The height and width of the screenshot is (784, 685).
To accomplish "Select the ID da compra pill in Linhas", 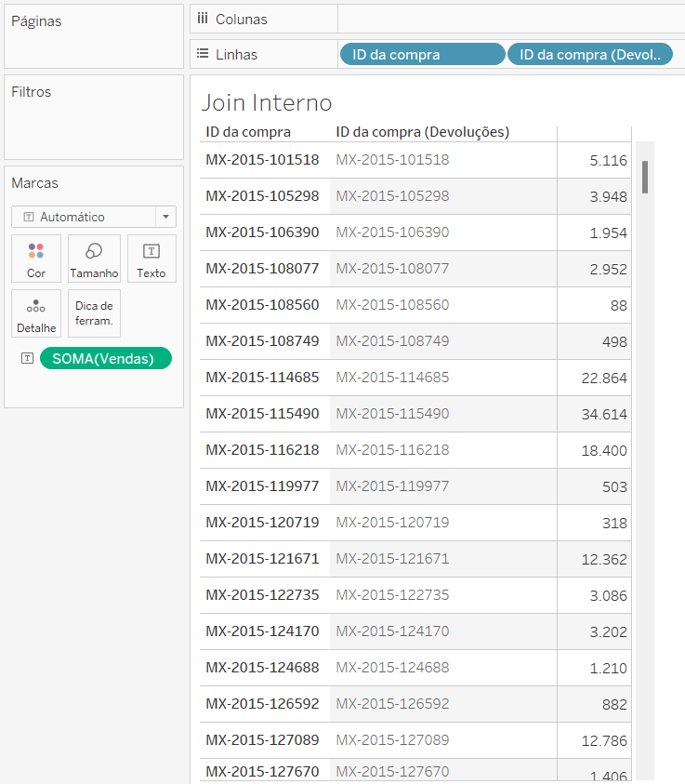I will [x=423, y=54].
